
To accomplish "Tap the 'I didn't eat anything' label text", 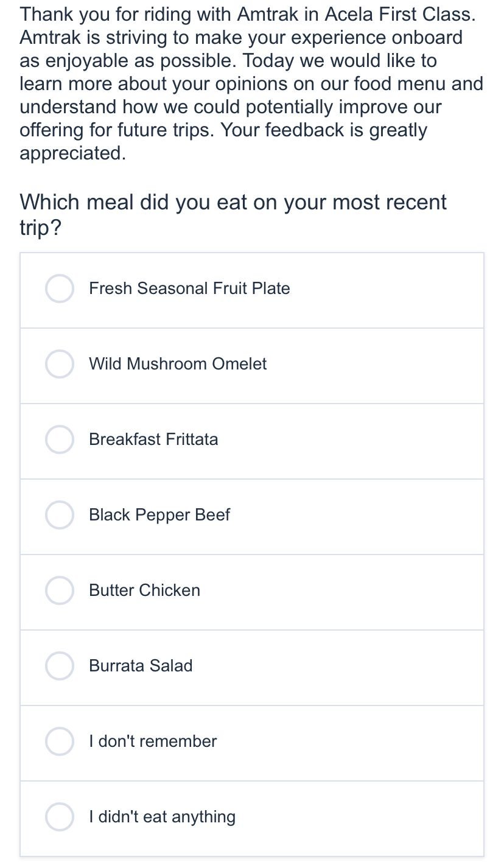I will tap(162, 817).
